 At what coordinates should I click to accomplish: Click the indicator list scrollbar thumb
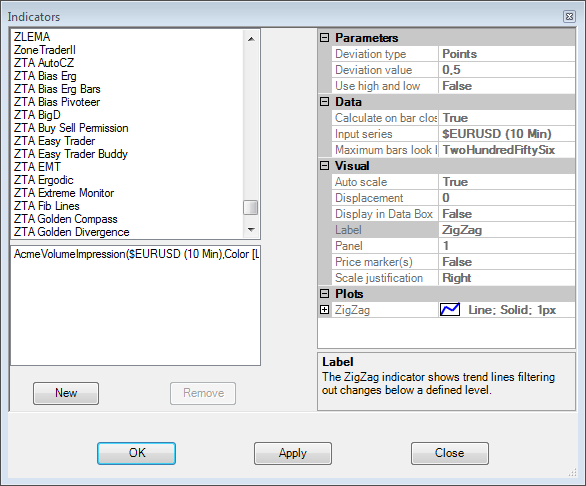point(251,207)
